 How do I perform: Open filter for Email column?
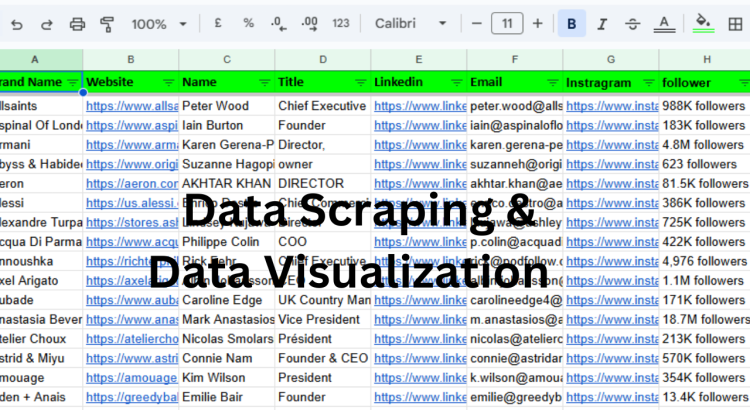(x=553, y=83)
